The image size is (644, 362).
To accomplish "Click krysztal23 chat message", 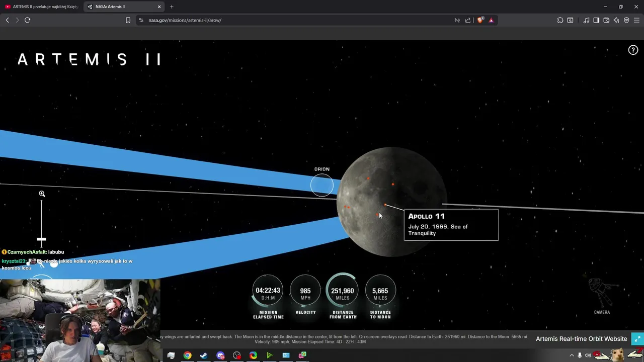I will pyautogui.click(x=67, y=264).
